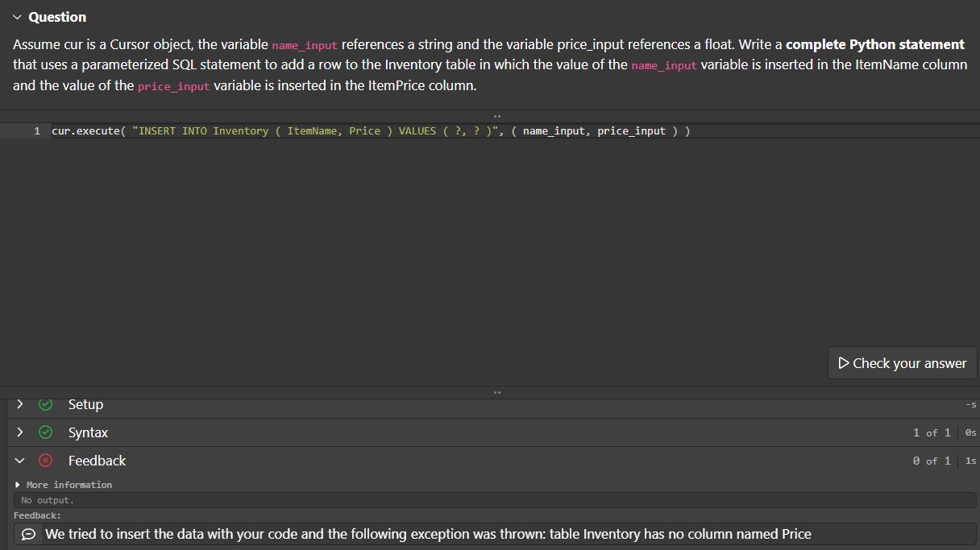
Task: Click the 0 of 1 counter on Feedback row
Action: point(932,461)
